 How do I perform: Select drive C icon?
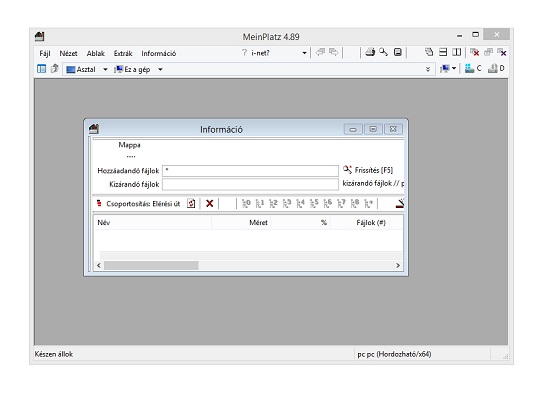(x=473, y=68)
